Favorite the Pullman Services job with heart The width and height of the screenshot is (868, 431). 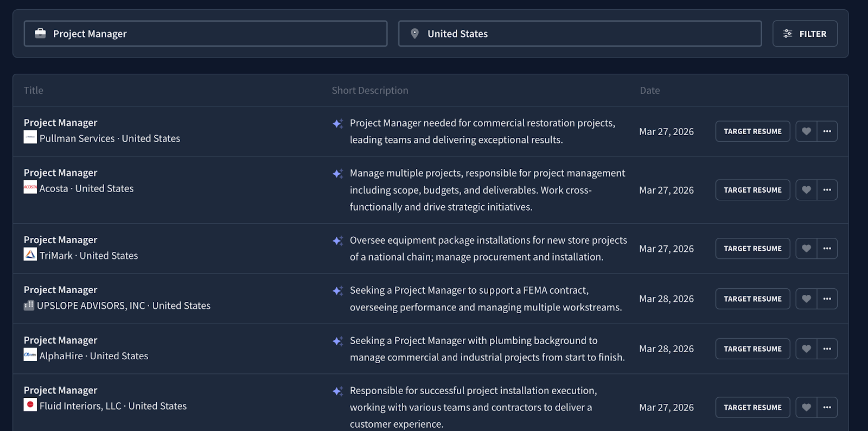806,131
